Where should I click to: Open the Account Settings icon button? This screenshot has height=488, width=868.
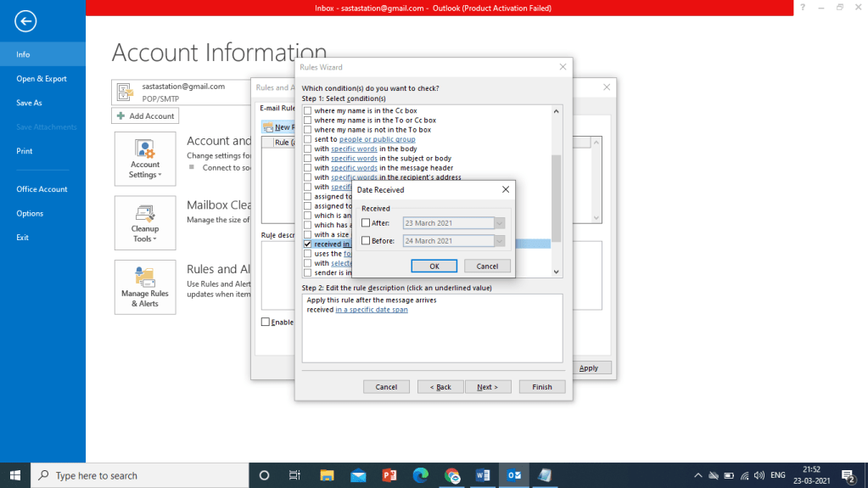145,159
